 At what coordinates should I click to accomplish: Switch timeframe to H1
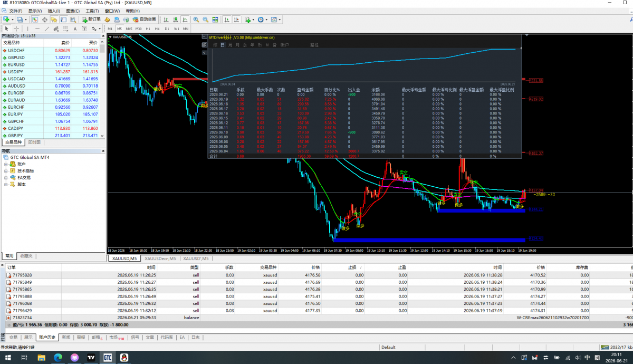coord(148,28)
